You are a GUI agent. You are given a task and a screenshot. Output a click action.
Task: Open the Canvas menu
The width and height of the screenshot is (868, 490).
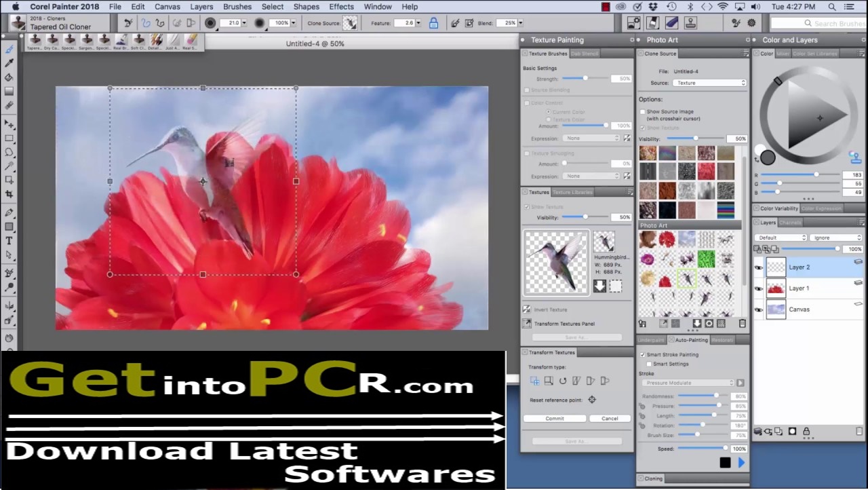pyautogui.click(x=167, y=7)
